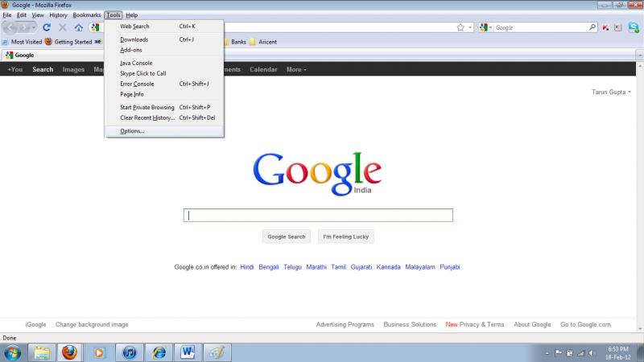
Task: Click the Tamil language link
Action: coord(338,267)
